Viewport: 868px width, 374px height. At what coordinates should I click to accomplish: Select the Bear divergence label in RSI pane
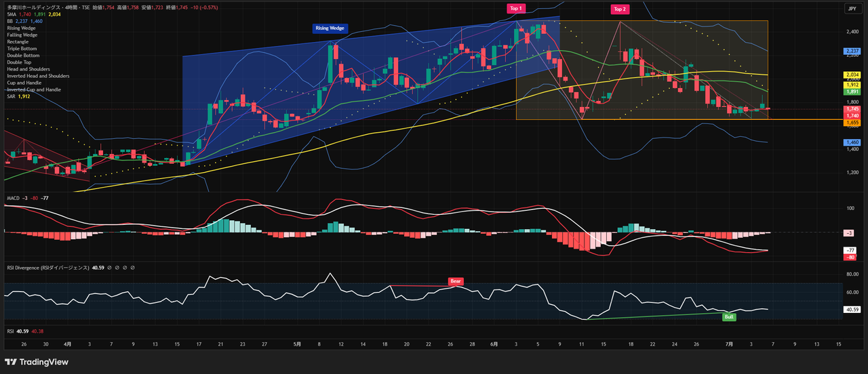[x=456, y=280]
